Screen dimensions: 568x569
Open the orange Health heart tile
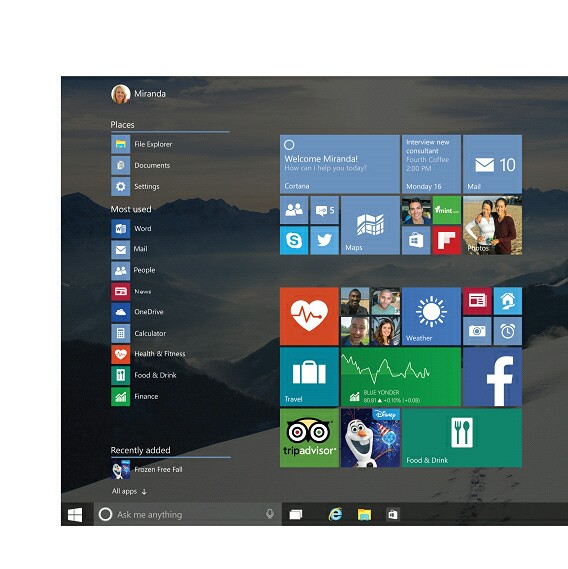[309, 316]
